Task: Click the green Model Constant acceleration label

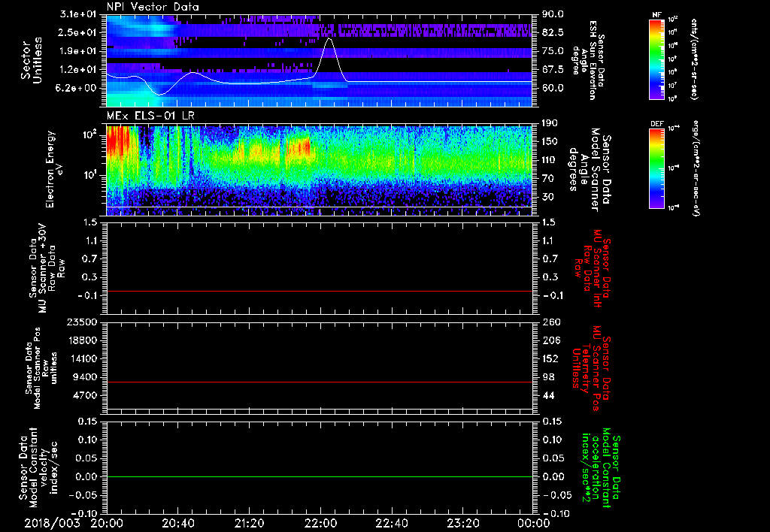Action: (602, 470)
